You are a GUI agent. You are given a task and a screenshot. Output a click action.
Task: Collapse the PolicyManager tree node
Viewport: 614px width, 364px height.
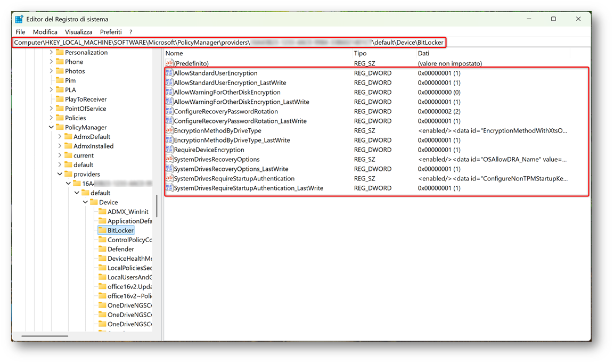pyautogui.click(x=52, y=128)
